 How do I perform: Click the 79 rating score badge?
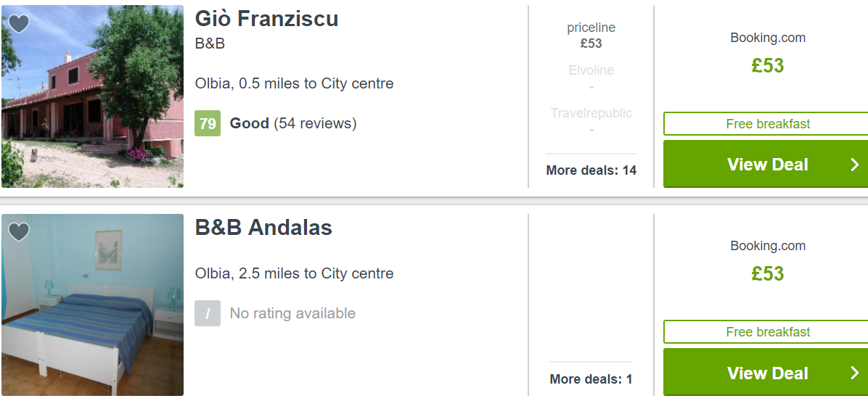tap(208, 123)
